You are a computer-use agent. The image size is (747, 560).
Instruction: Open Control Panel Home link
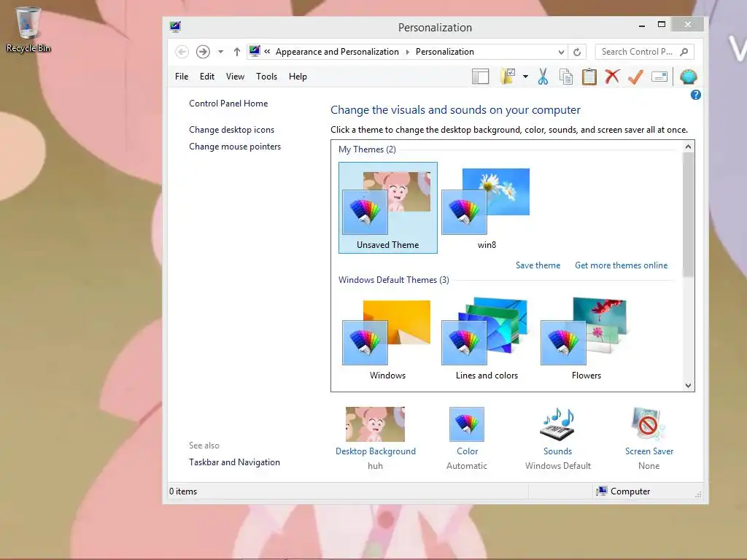click(x=228, y=104)
